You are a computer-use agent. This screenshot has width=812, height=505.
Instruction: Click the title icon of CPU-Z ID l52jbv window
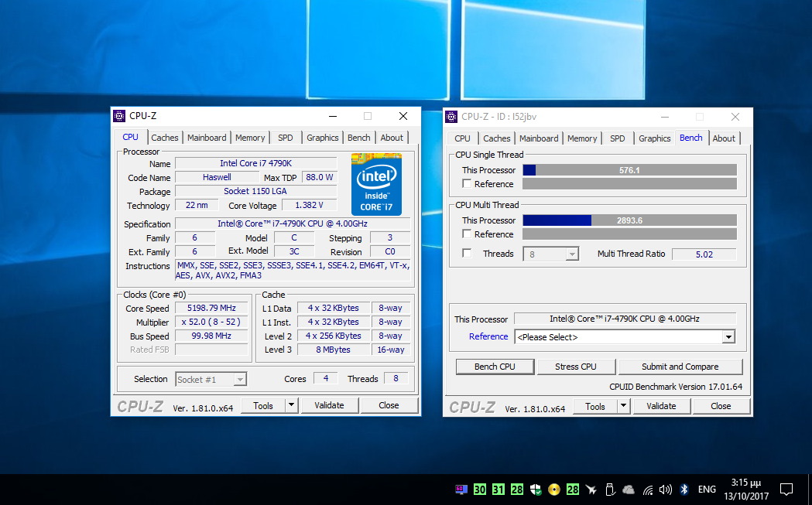point(451,117)
